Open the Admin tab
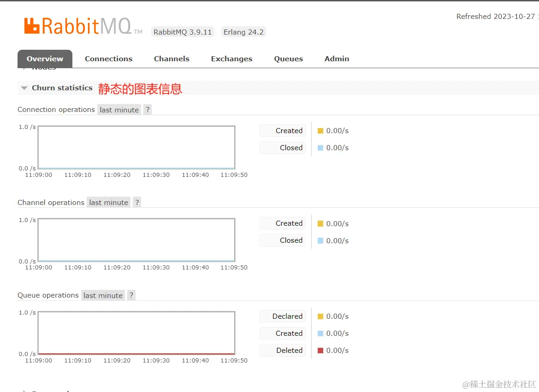The width and height of the screenshot is (539, 392). tap(337, 59)
